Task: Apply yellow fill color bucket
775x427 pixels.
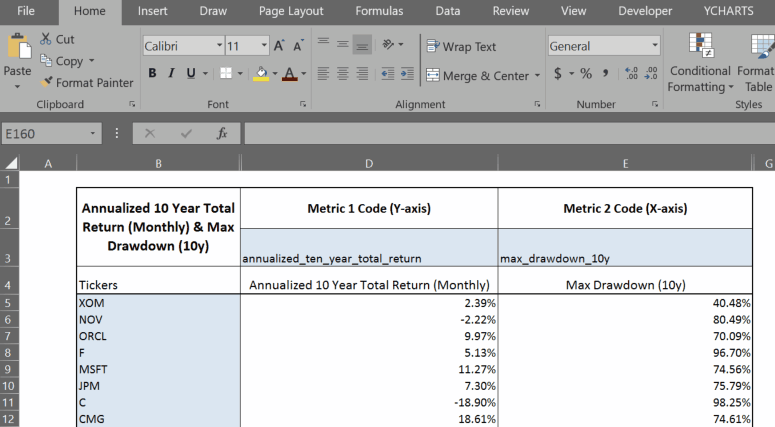Action: 261,74
